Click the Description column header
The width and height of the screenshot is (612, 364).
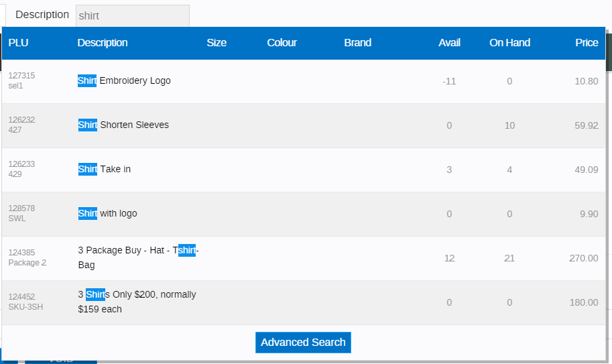click(103, 43)
